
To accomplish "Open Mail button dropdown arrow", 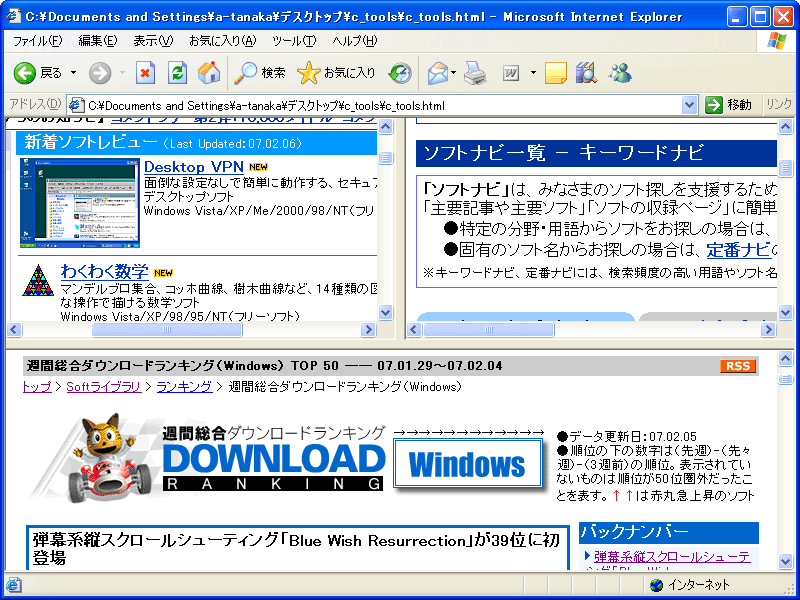I will [x=454, y=73].
